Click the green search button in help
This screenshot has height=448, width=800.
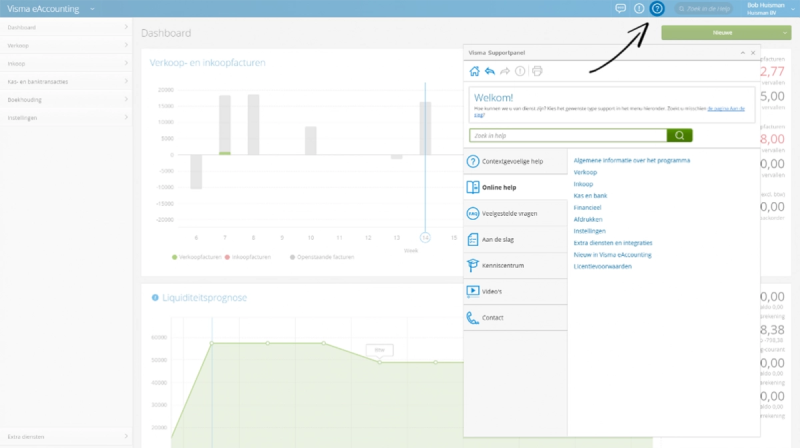pyautogui.click(x=680, y=135)
